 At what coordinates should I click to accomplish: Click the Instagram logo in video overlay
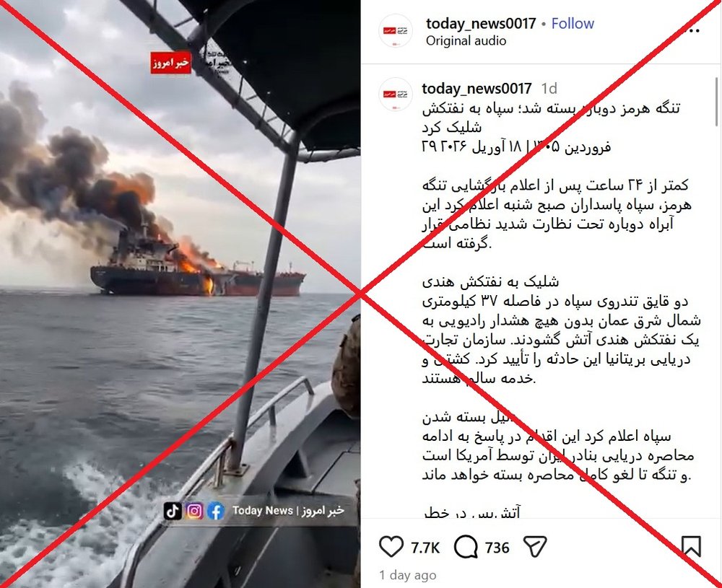pos(194,511)
